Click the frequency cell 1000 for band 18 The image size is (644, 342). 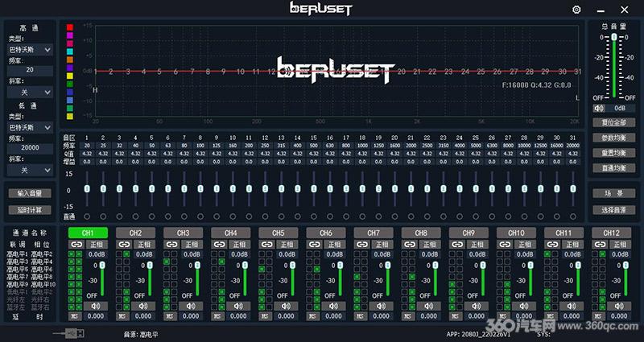pyautogui.click(x=362, y=146)
